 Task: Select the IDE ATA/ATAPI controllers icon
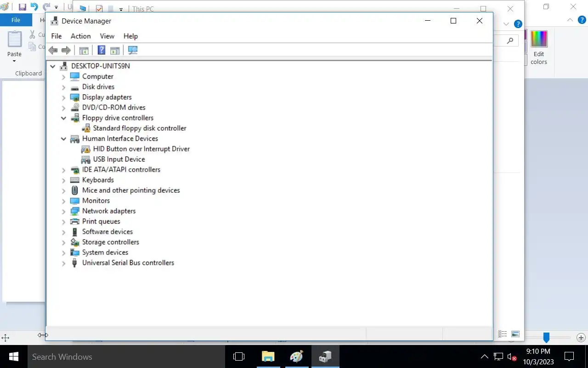coord(74,170)
